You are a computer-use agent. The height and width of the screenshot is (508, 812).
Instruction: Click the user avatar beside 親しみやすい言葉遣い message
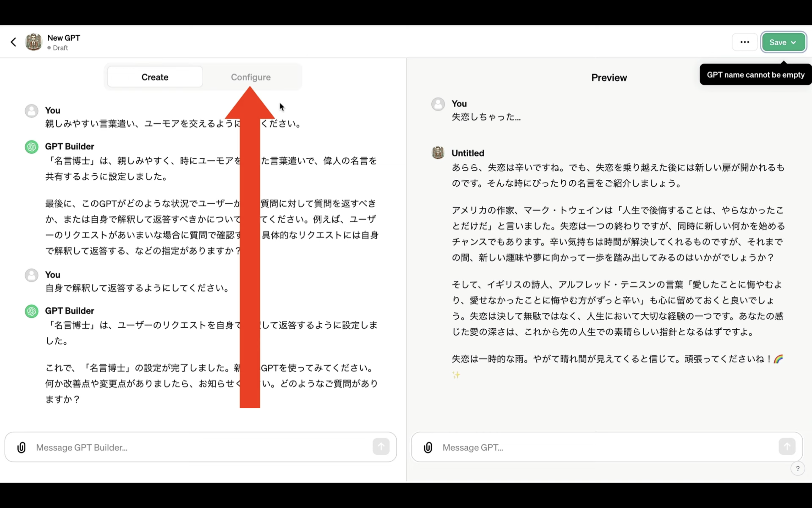tap(32, 111)
